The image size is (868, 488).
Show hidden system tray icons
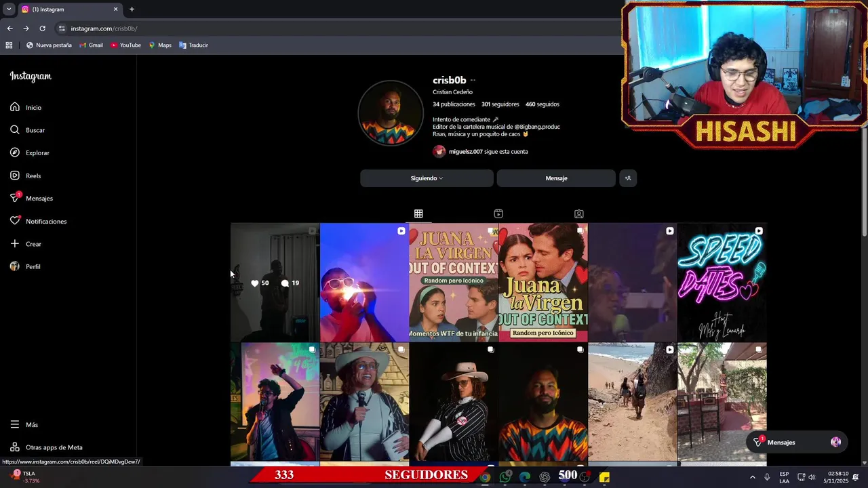point(752,477)
